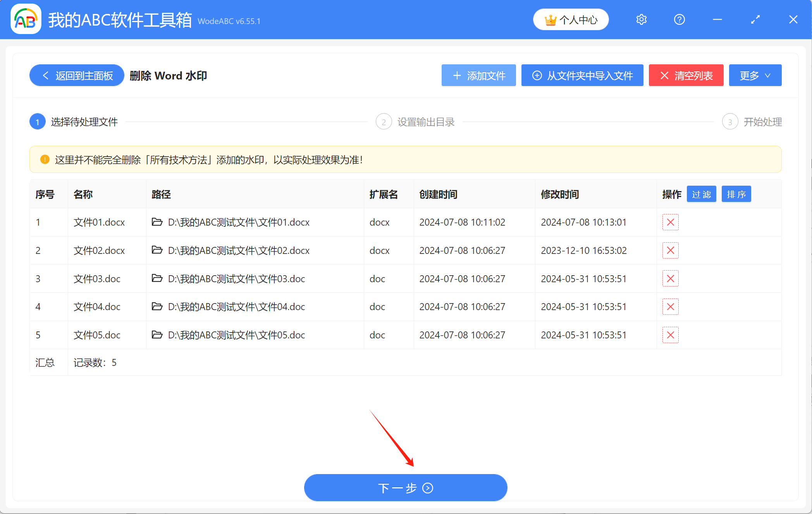The width and height of the screenshot is (812, 514).
Task: Click 从文件夹中导入文件 to import a folder
Action: pos(582,75)
